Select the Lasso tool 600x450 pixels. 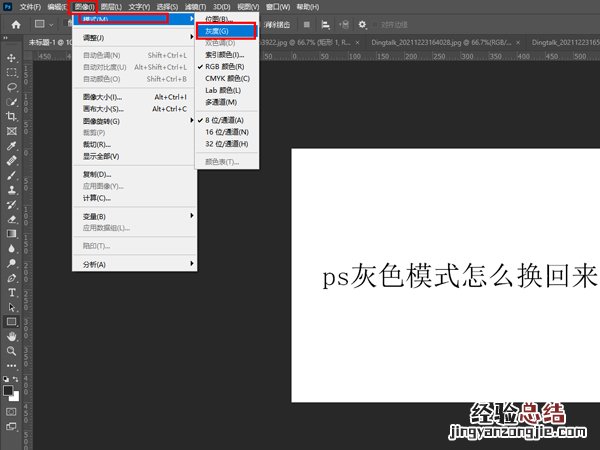click(x=12, y=87)
